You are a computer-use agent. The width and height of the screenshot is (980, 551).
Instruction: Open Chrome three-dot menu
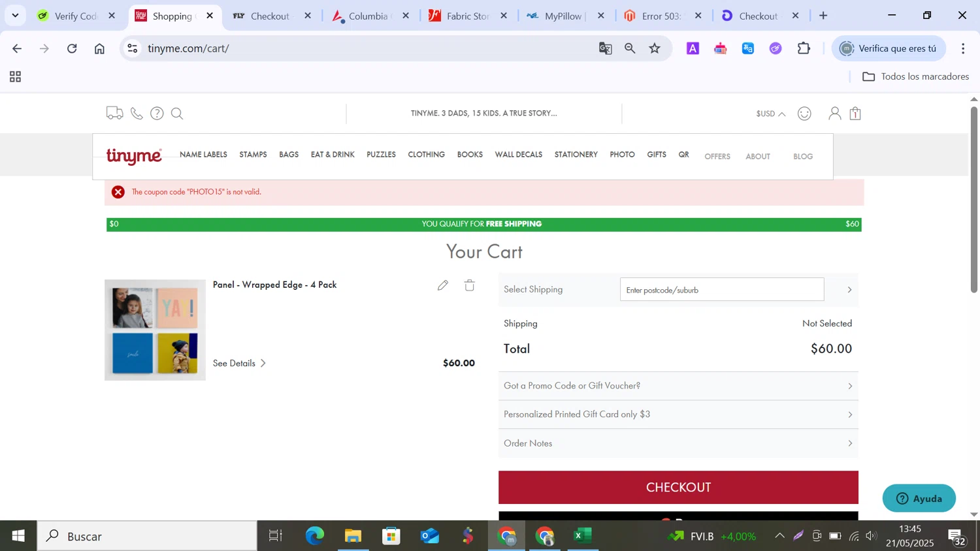point(963,48)
